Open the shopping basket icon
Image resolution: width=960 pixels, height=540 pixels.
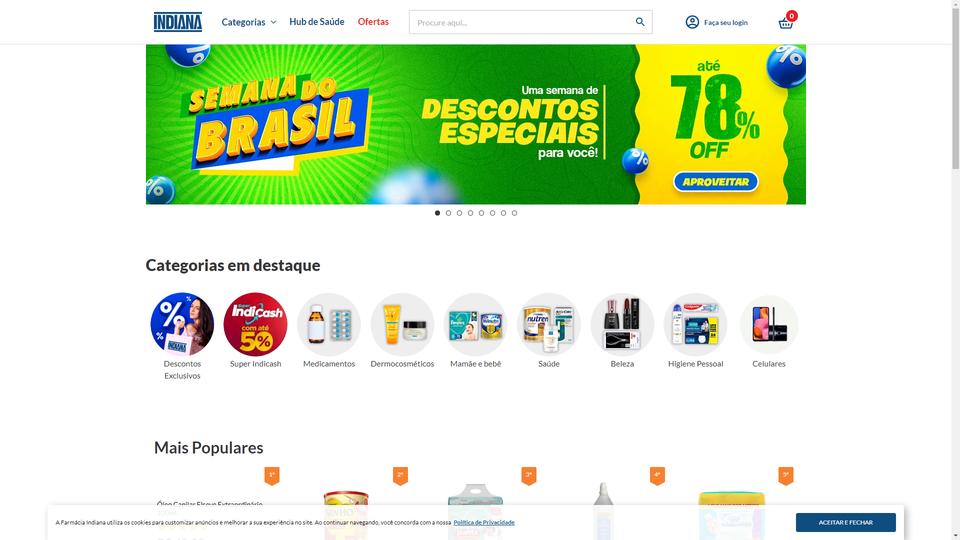pos(786,23)
